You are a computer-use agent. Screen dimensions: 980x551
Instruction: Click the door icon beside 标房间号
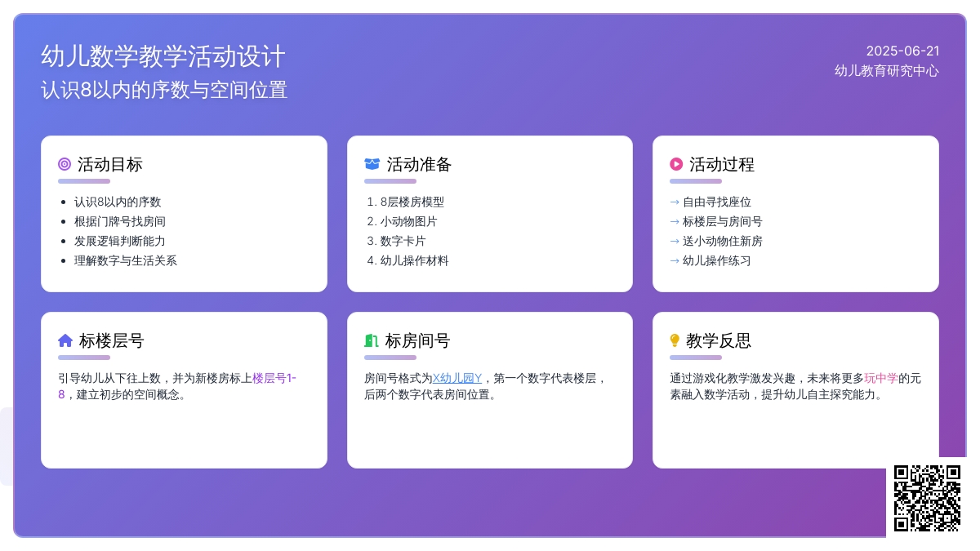click(x=372, y=340)
